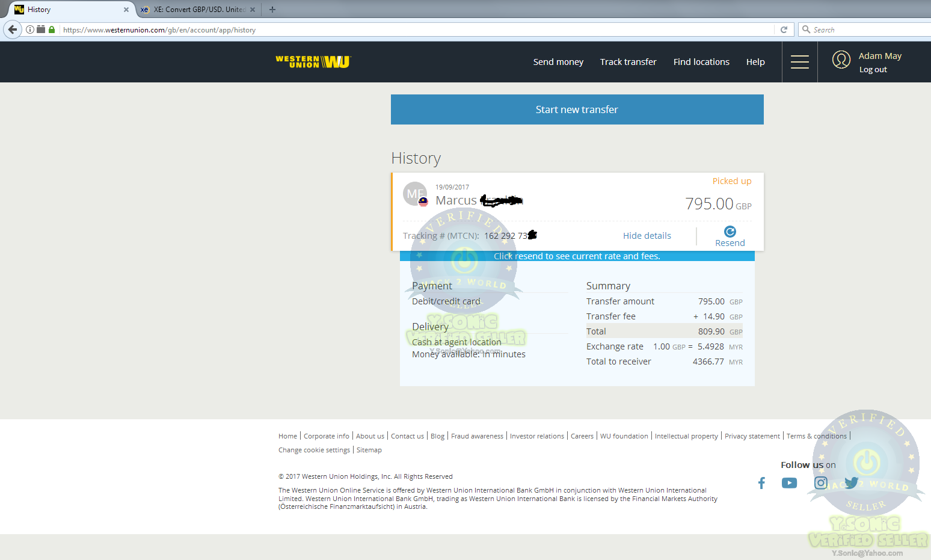Open the Blog footer link
The height and width of the screenshot is (560, 931).
coord(438,436)
